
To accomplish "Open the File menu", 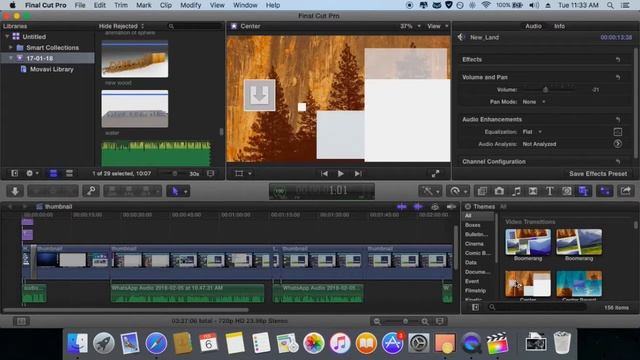I will coord(80,5).
